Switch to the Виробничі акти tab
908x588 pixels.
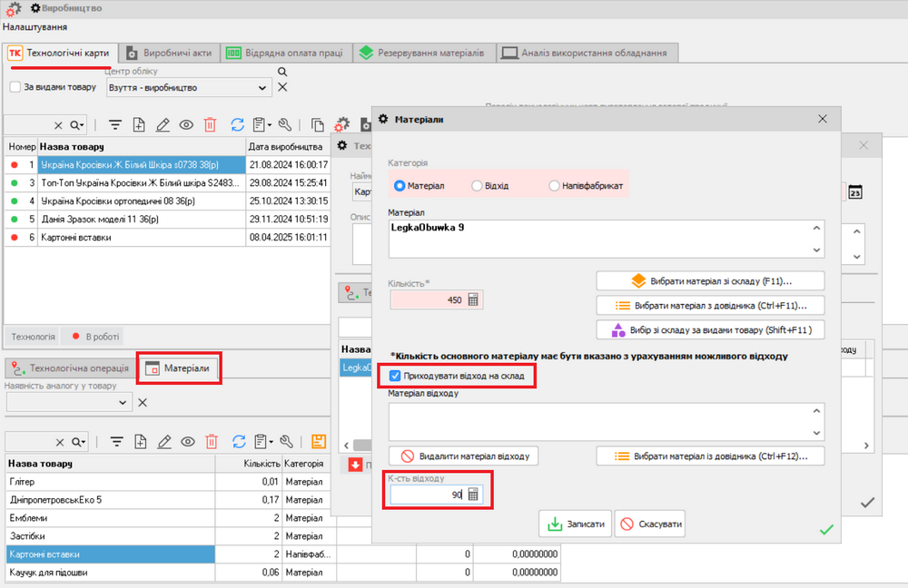point(169,53)
